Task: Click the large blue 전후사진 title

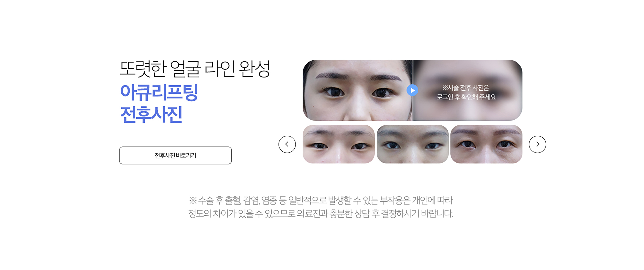Action: [x=151, y=114]
